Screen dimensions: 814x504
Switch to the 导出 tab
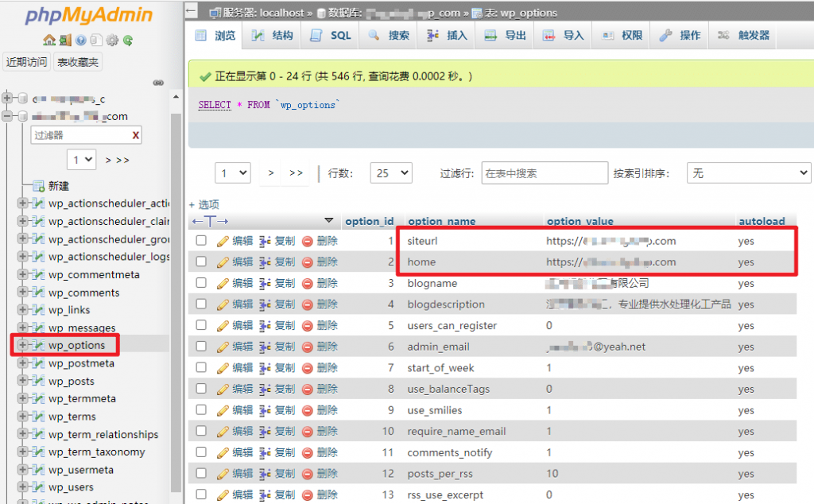click(x=504, y=35)
